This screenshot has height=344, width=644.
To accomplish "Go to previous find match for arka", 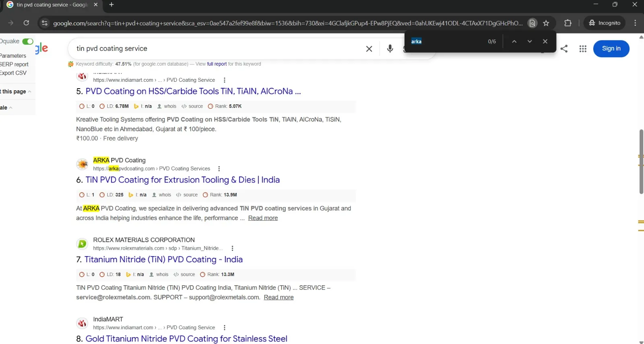I will point(514,41).
